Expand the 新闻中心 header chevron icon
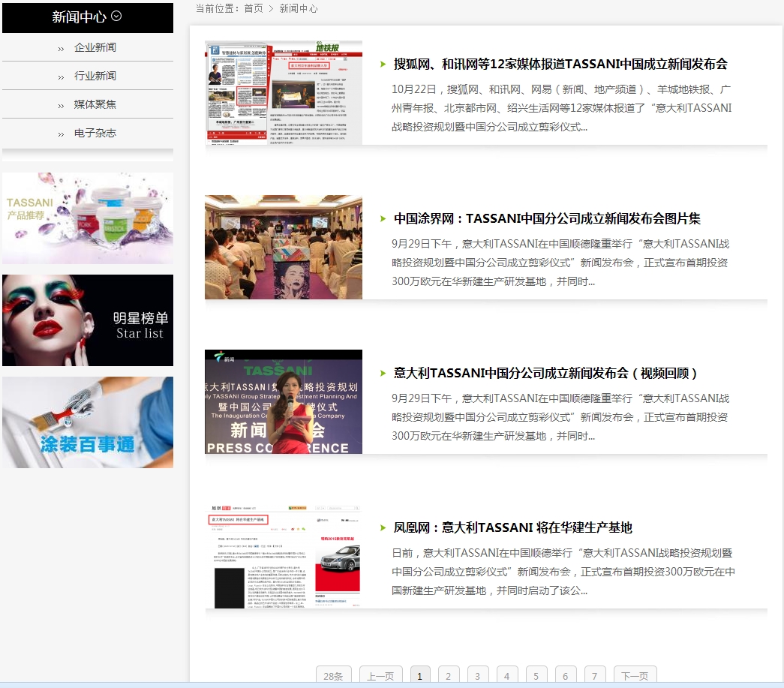 116,17
